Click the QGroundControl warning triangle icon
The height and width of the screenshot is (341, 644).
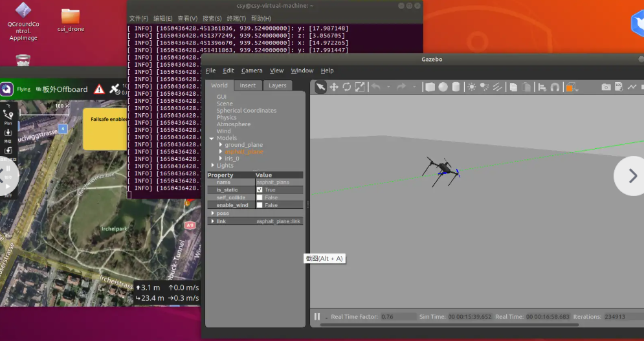pos(99,89)
